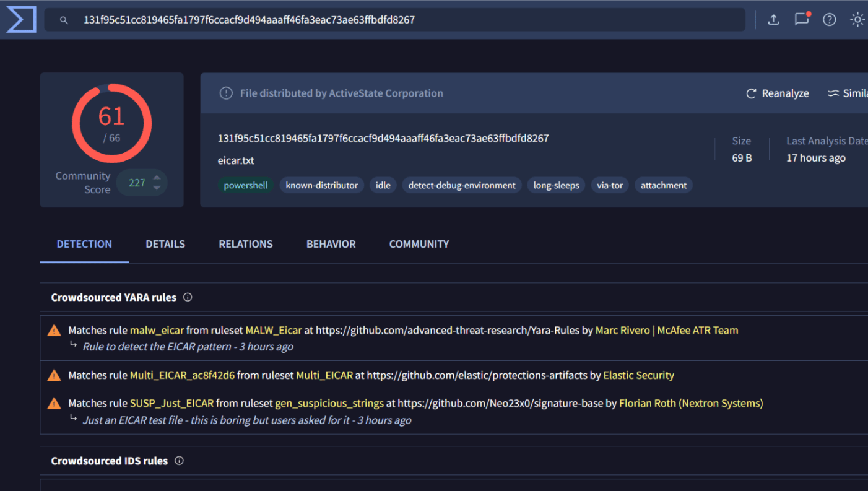Select the attachment tag

(x=664, y=185)
